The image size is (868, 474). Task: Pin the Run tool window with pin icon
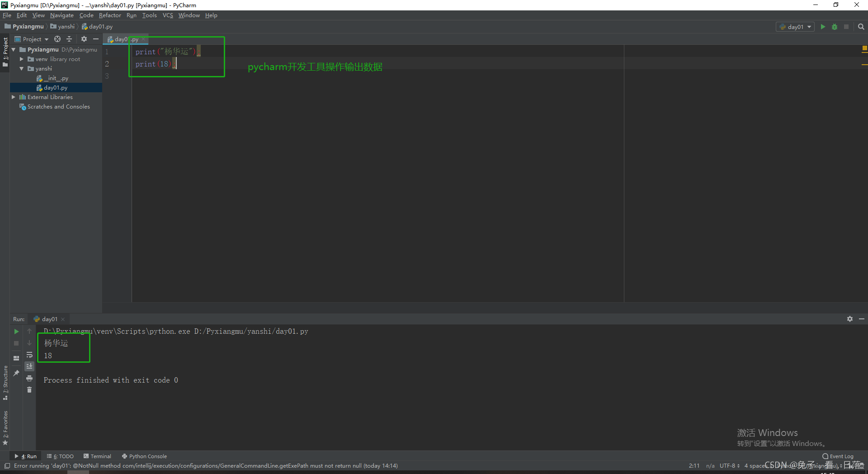click(x=16, y=373)
